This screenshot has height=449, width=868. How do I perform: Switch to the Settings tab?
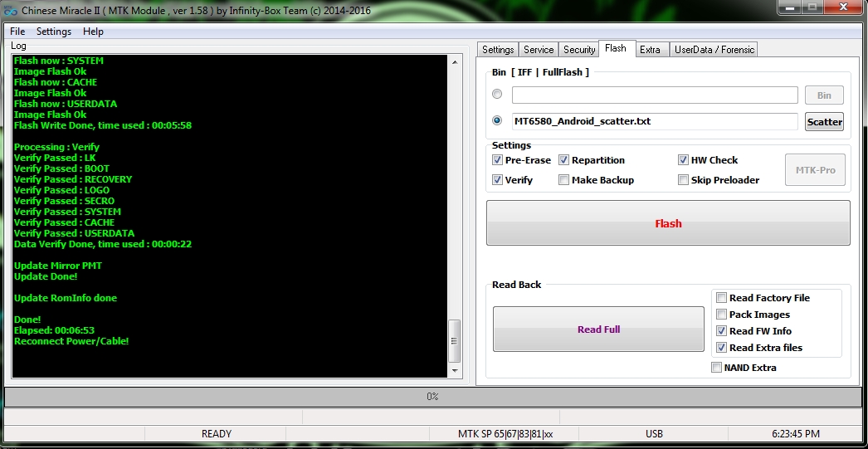pos(498,49)
